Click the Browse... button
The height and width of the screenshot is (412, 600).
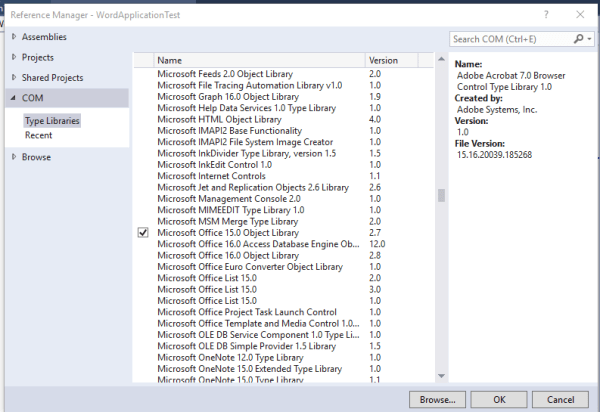pyautogui.click(x=437, y=400)
